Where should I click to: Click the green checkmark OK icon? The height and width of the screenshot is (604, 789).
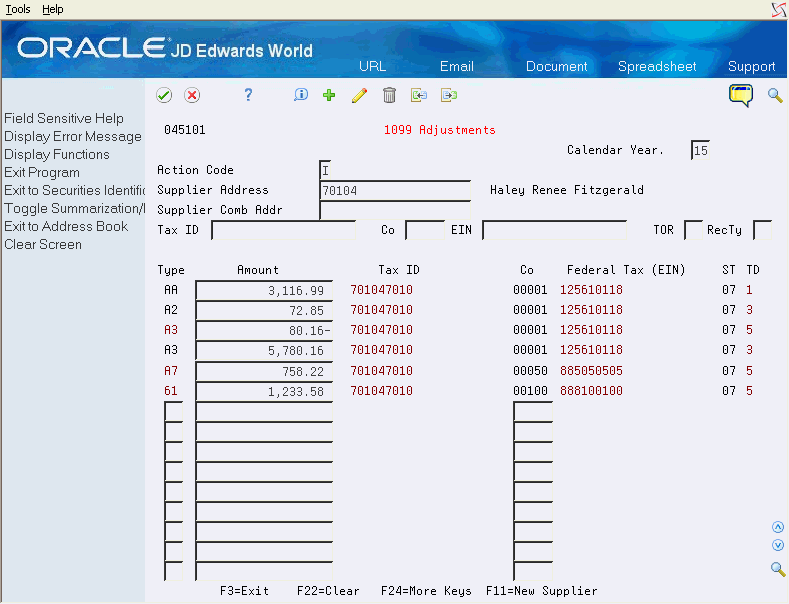tap(164, 95)
